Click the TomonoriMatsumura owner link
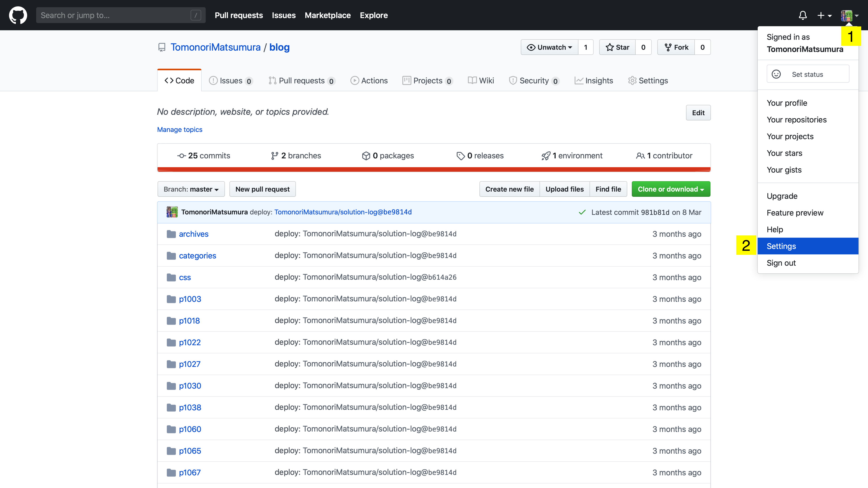The height and width of the screenshot is (488, 868). [216, 47]
